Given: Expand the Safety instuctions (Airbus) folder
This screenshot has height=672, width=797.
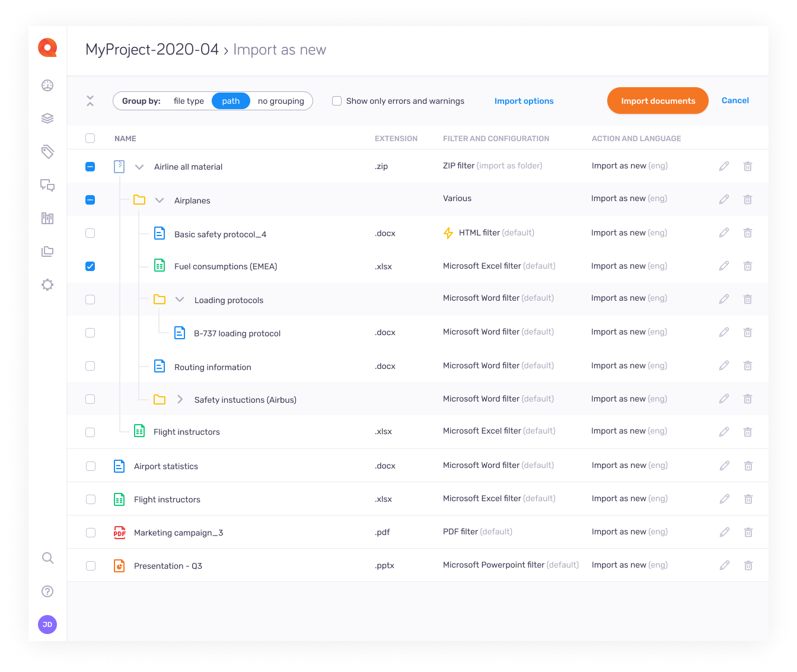Looking at the screenshot, I should click(x=180, y=399).
